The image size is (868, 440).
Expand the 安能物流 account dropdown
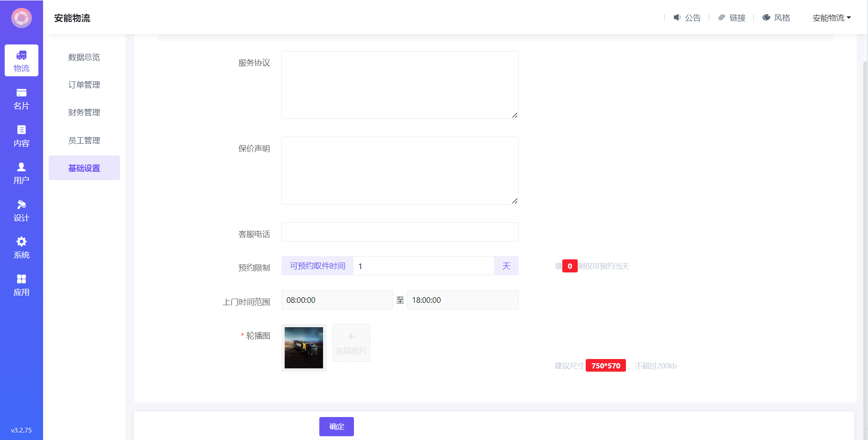pyautogui.click(x=831, y=18)
